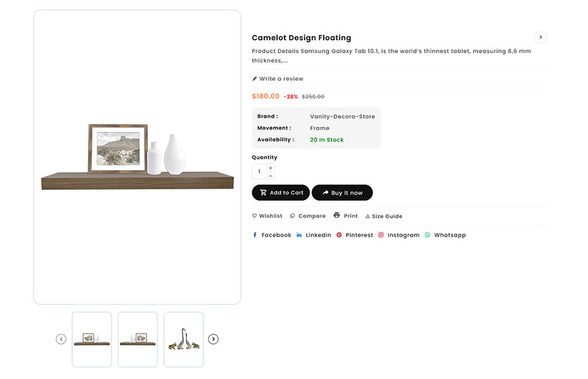
Task: Open the Size Guide
Action: click(384, 216)
